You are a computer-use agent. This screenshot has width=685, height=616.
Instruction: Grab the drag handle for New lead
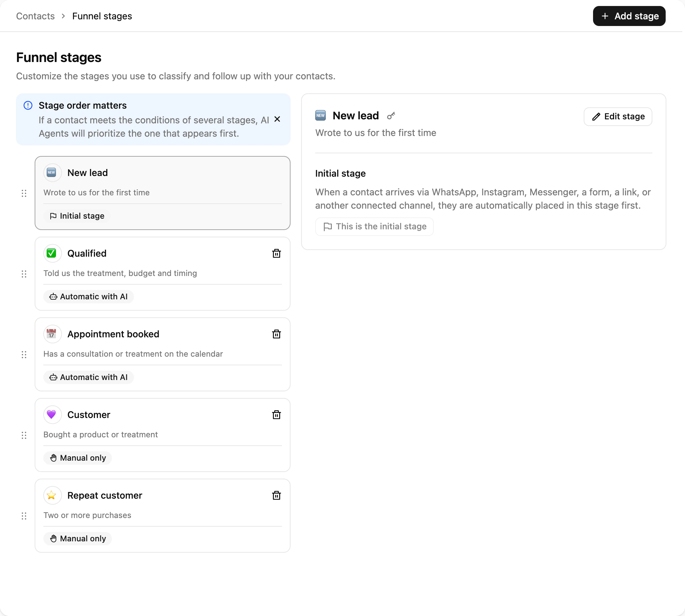[x=24, y=193]
